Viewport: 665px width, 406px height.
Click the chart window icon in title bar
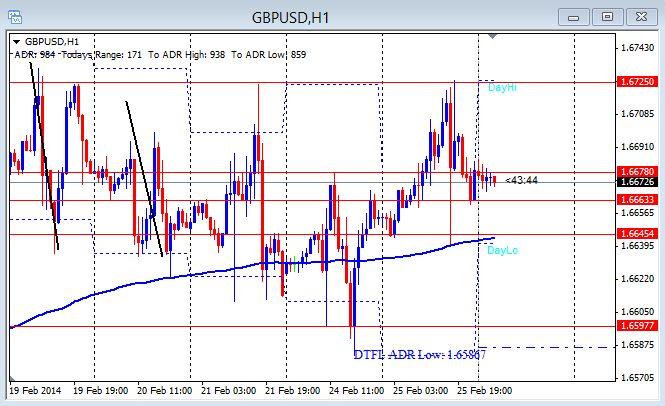click(15, 17)
